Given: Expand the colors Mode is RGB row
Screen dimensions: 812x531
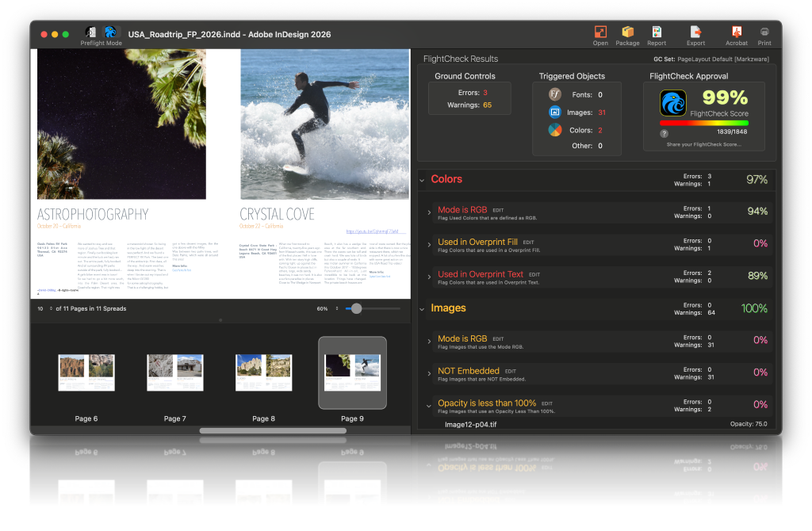Looking at the screenshot, I should pos(429,212).
